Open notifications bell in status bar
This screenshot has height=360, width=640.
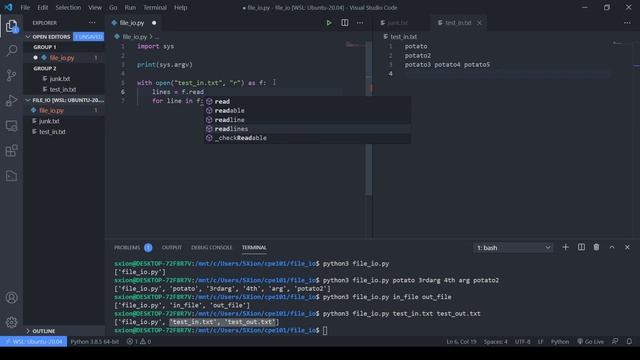[x=629, y=342]
